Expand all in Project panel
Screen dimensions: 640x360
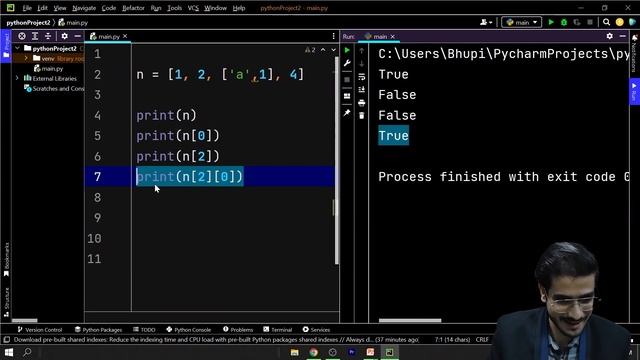click(x=35, y=36)
